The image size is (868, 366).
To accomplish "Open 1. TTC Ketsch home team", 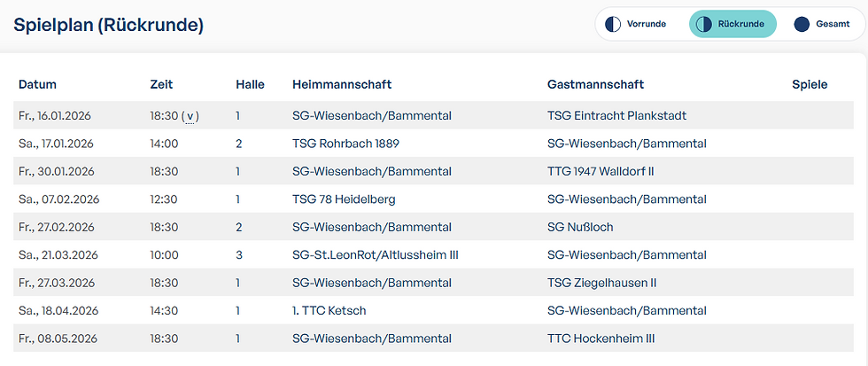I will tap(329, 311).
